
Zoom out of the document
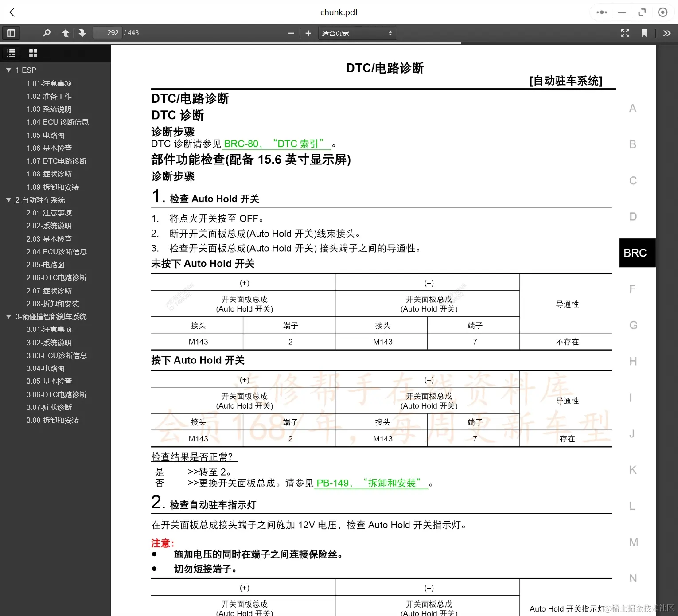coord(291,33)
